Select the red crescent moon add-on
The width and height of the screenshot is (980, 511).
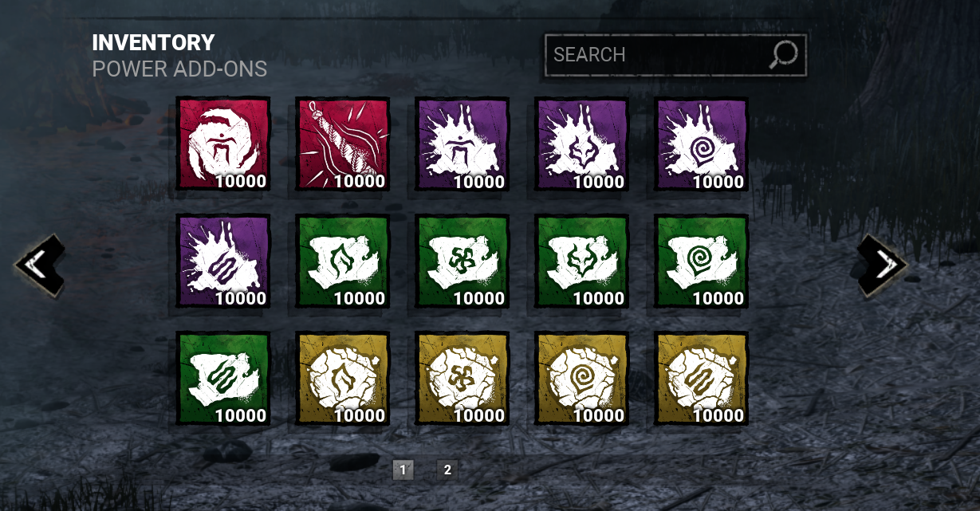(x=223, y=144)
